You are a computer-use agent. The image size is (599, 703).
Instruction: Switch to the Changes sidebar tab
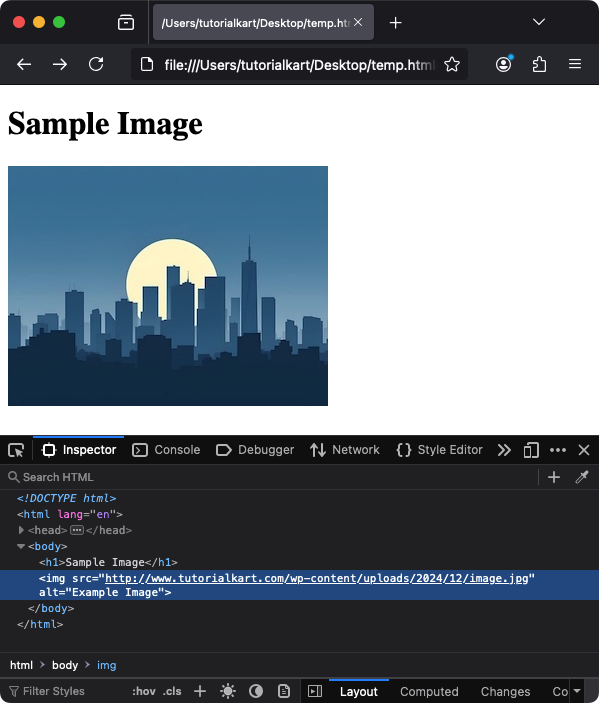pyautogui.click(x=505, y=692)
